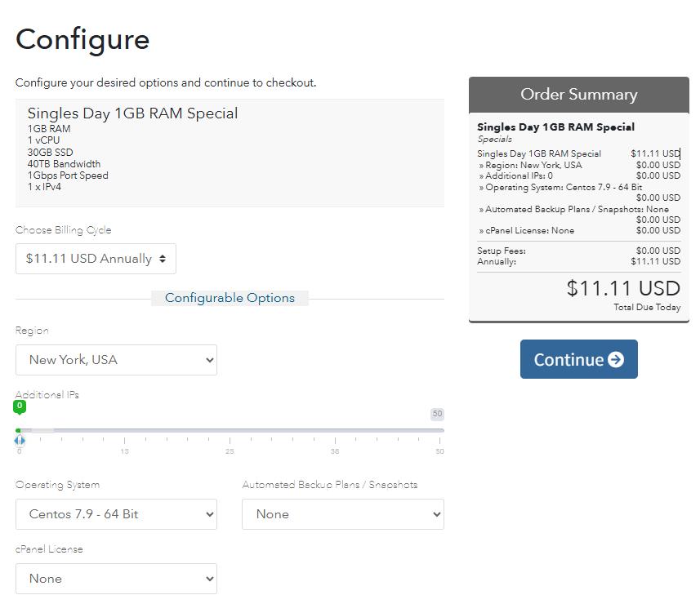
Task: Click the Order Summary header
Action: [578, 95]
